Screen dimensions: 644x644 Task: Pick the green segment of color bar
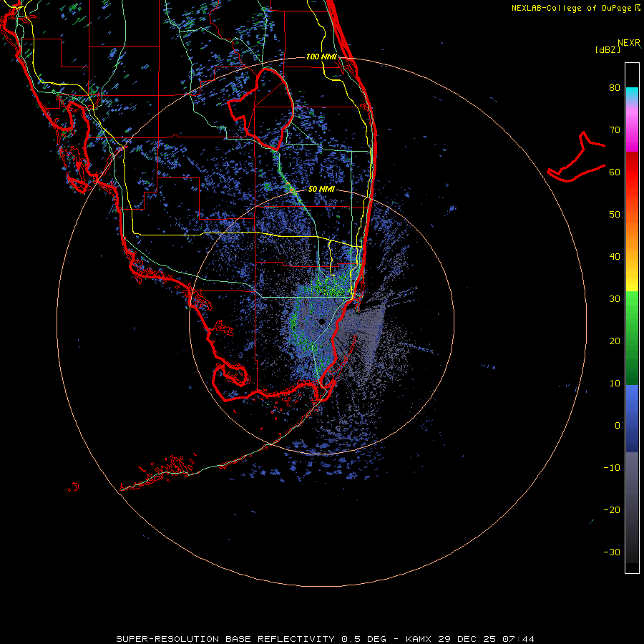tap(632, 338)
